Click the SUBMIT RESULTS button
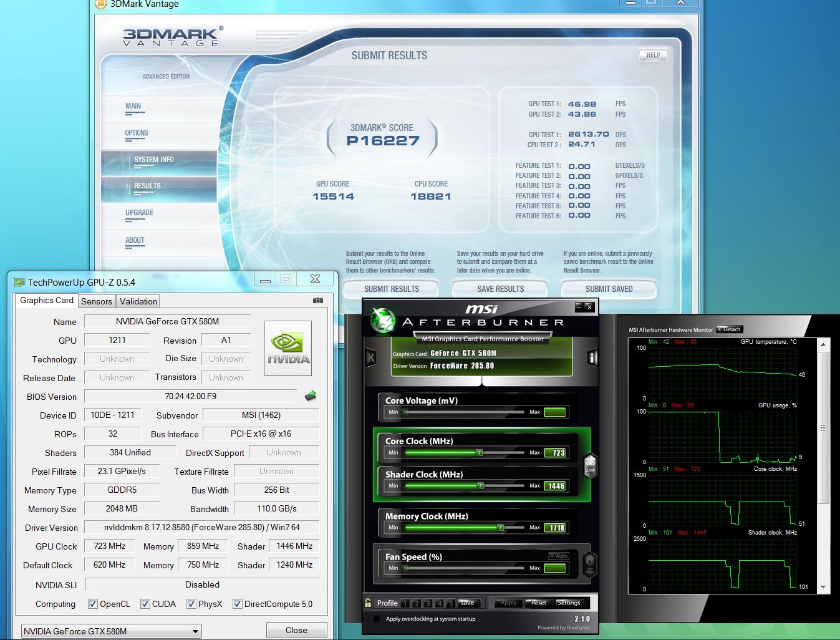Image resolution: width=840 pixels, height=640 pixels. tap(392, 289)
